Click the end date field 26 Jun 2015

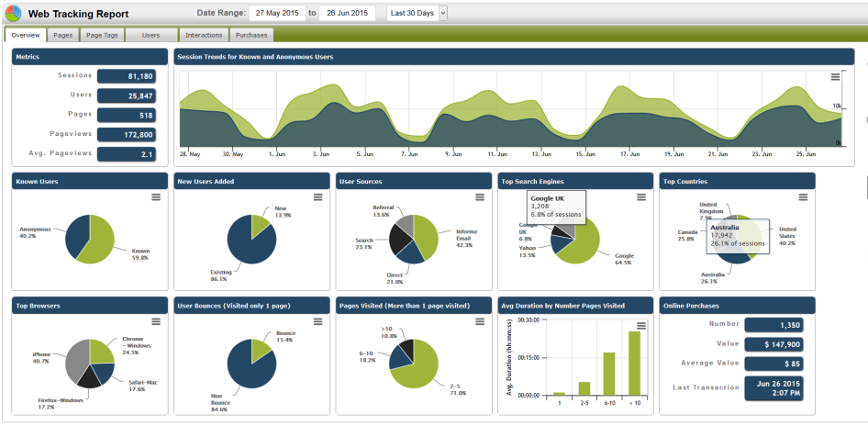point(347,13)
